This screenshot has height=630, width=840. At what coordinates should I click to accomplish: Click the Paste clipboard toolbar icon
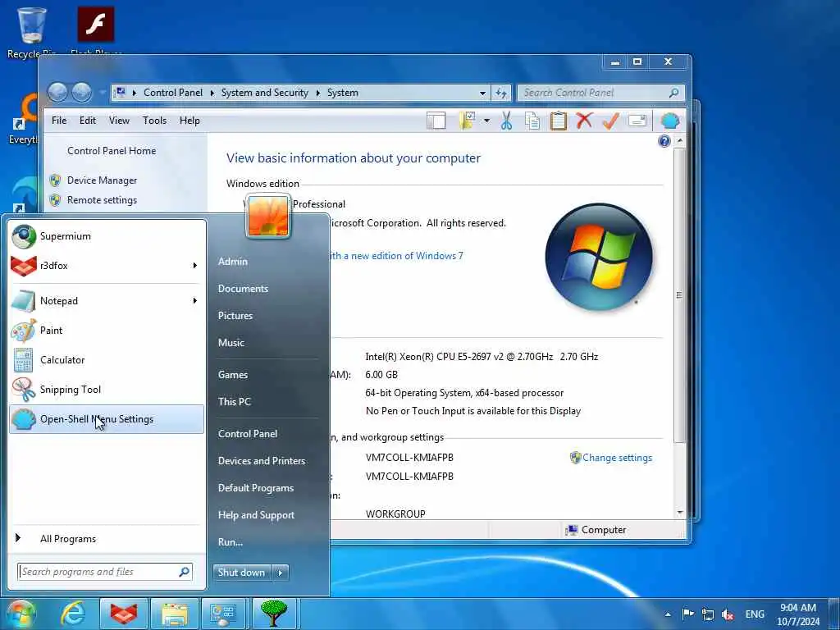pyautogui.click(x=558, y=121)
